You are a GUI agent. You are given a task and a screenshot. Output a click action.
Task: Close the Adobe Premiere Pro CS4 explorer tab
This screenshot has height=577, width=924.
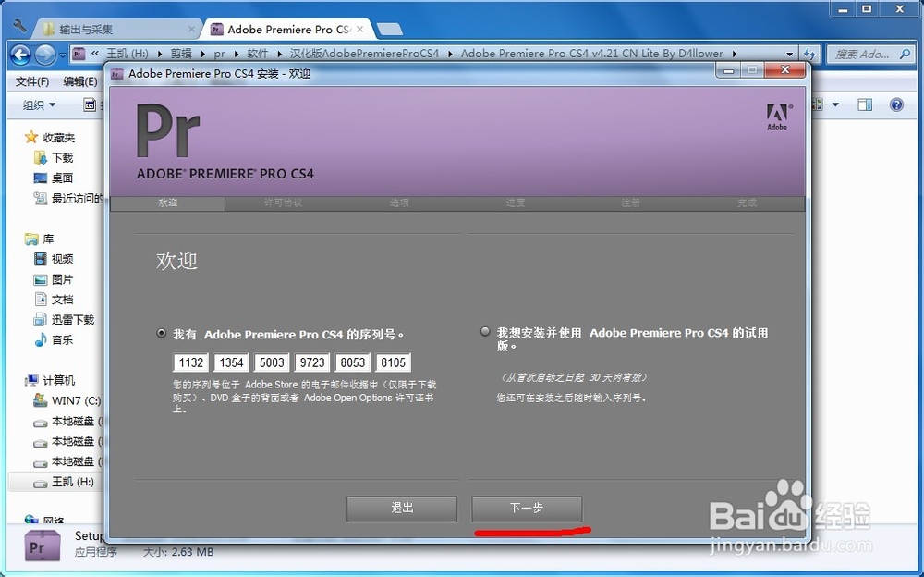360,29
